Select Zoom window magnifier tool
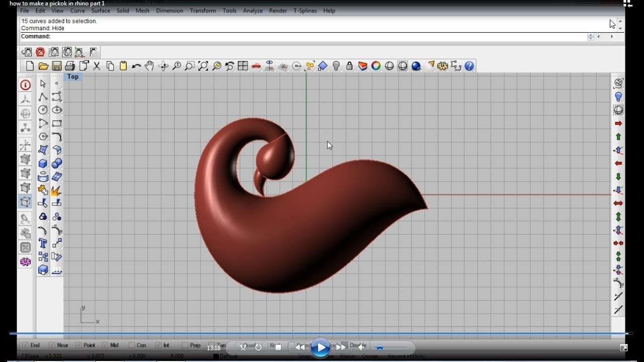This screenshot has width=644, height=362. pos(190,66)
